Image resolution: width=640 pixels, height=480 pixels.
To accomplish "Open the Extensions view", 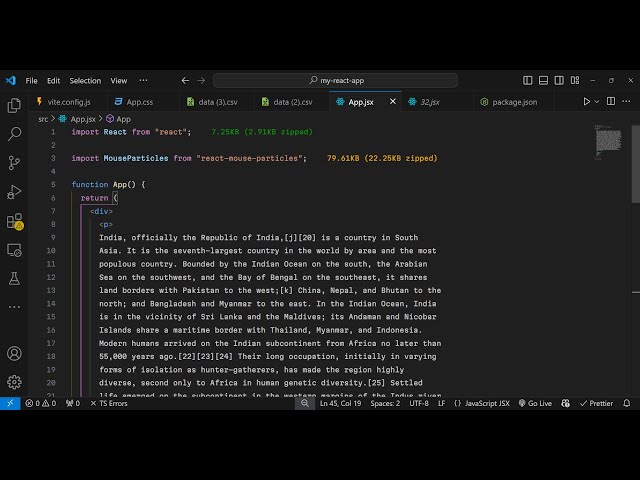I will click(14, 221).
